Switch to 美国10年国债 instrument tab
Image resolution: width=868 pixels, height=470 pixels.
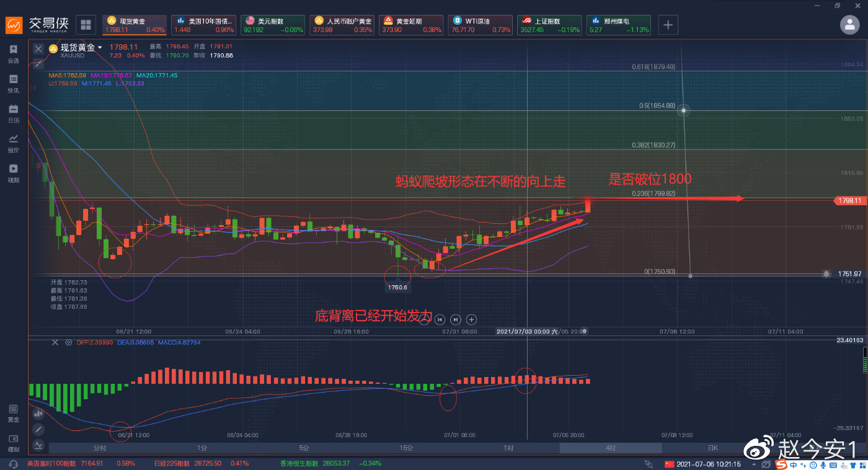(204, 25)
